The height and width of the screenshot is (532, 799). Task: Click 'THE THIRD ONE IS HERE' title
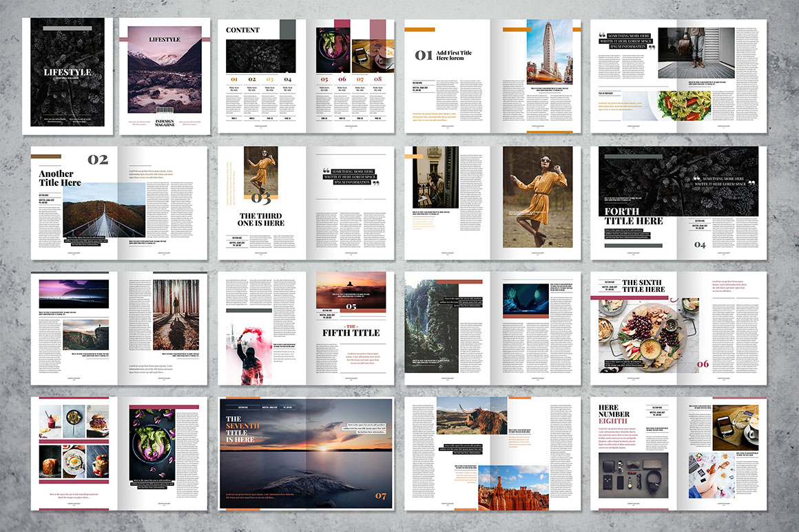pos(262,219)
